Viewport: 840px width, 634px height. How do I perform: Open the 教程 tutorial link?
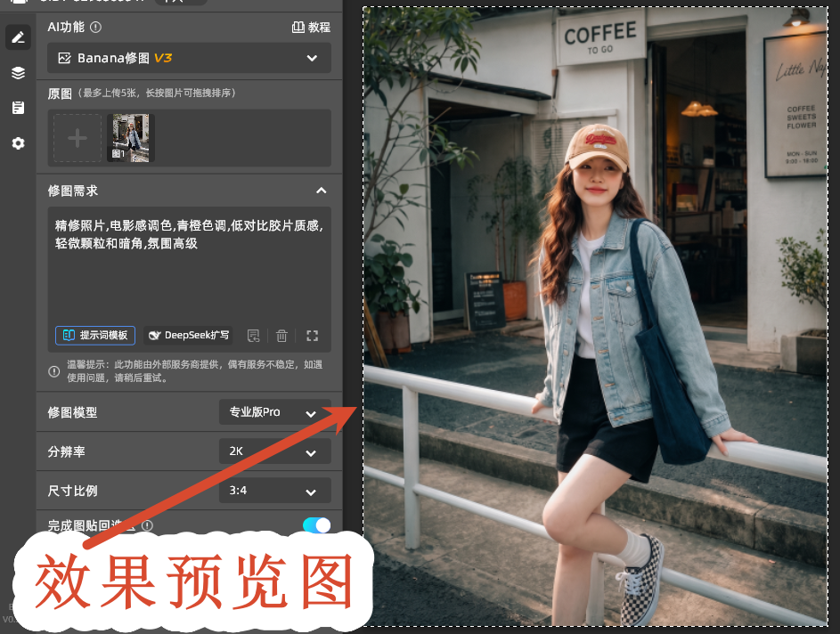[311, 27]
